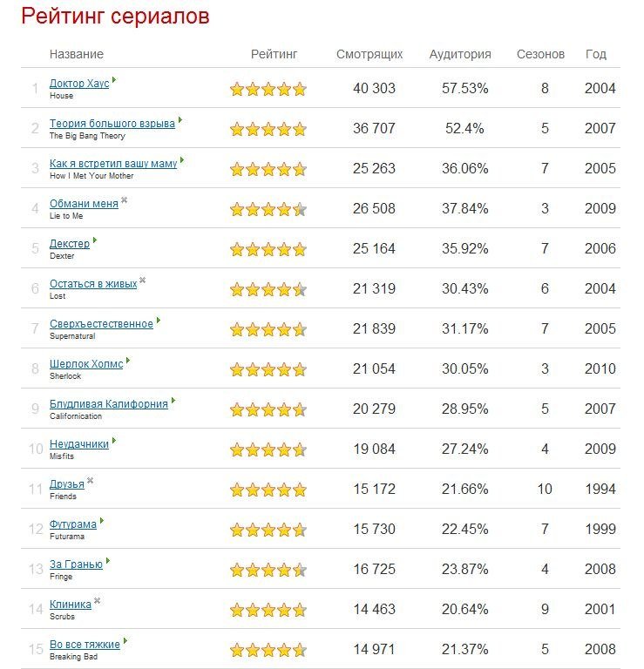Sort table by Рейтинг column header
This screenshot has width=644, height=669.
274,54
